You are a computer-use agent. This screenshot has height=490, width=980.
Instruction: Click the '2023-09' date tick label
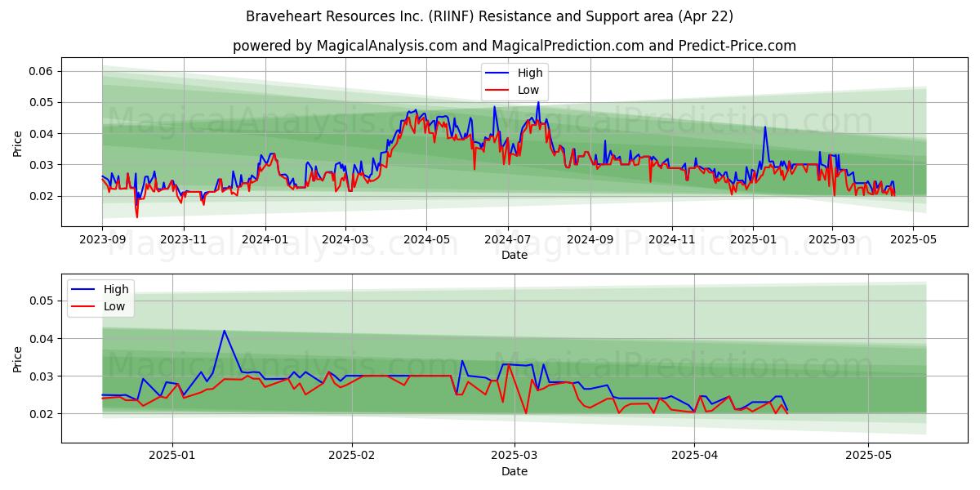coord(102,240)
